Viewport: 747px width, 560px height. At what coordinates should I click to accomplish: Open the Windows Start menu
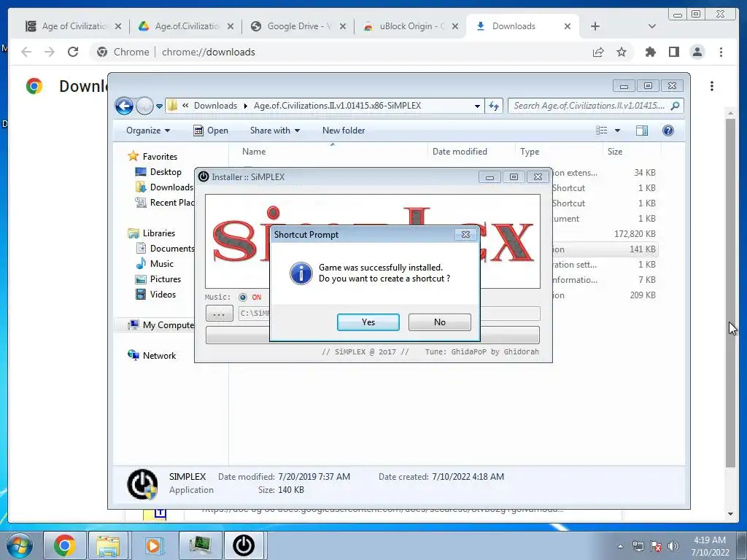(x=20, y=545)
